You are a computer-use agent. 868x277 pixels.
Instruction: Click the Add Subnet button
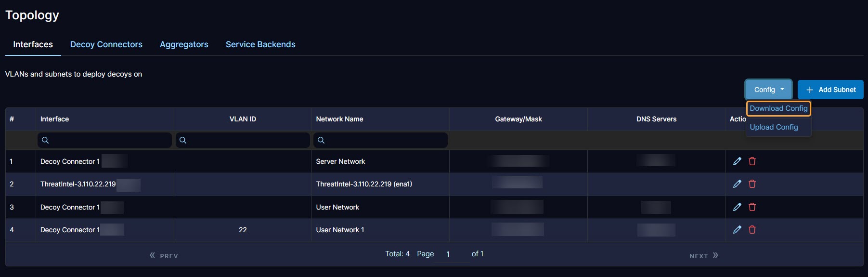(830, 90)
